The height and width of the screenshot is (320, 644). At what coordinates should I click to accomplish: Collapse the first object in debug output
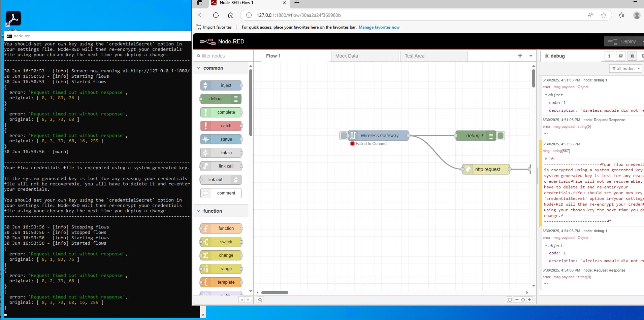[x=546, y=95]
